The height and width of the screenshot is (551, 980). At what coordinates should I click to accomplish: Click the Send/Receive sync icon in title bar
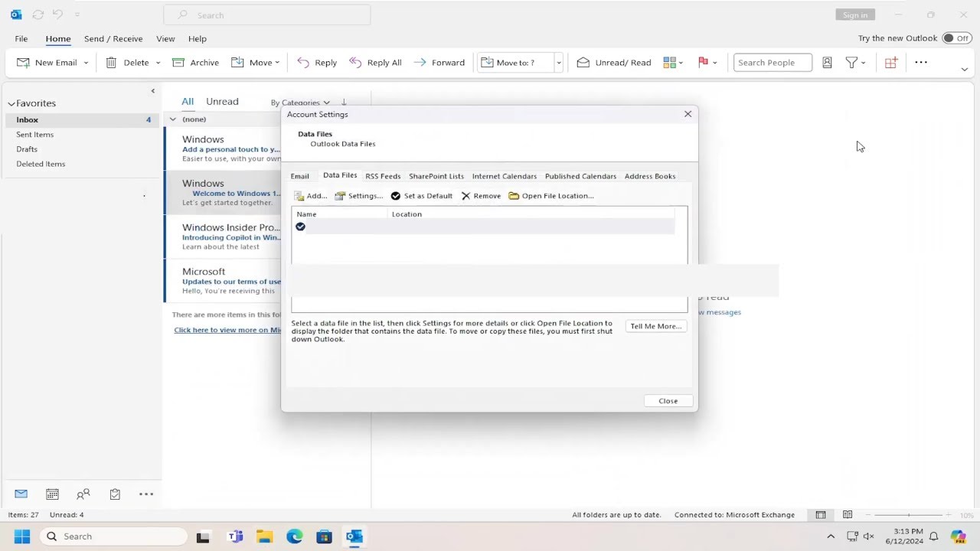click(x=38, y=15)
